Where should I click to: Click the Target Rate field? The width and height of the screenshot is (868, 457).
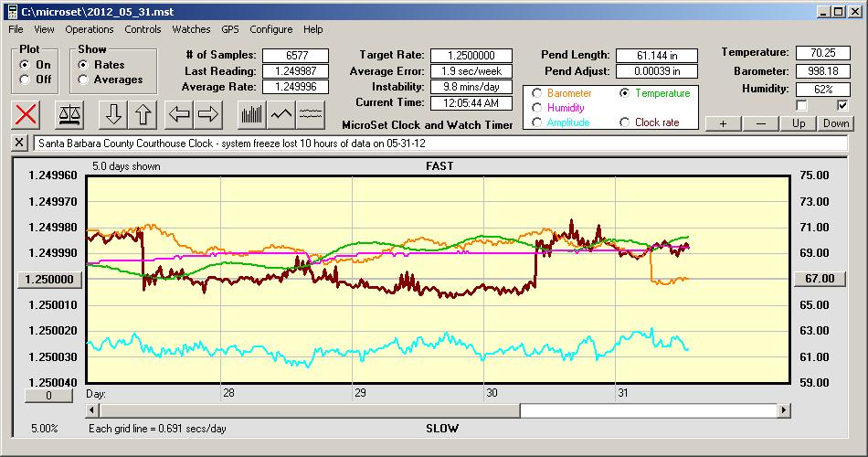click(x=471, y=56)
